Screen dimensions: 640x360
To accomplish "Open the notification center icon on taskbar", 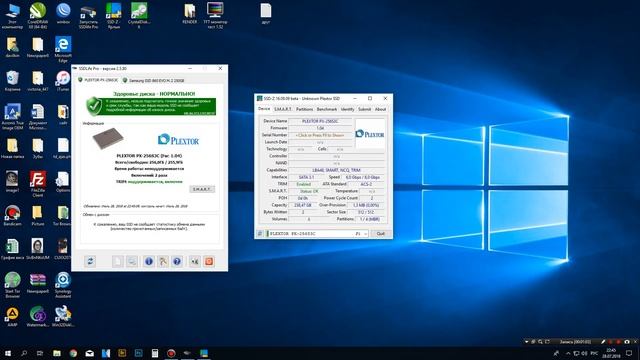I will point(629,353).
